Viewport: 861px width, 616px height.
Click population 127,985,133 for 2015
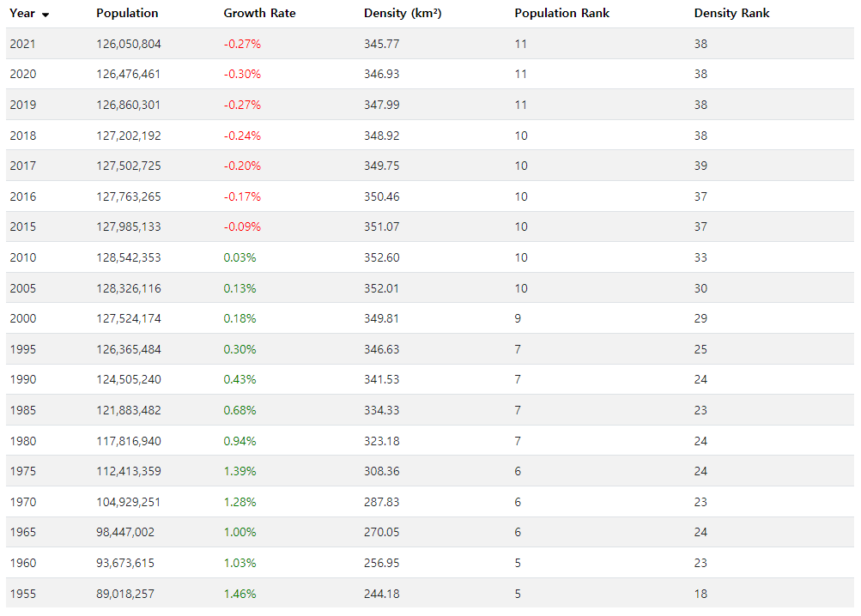(x=129, y=226)
